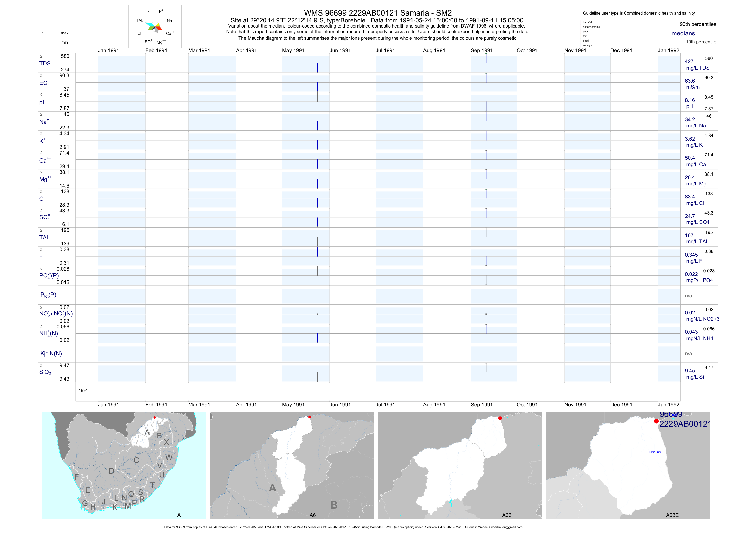
Task: Click the Sep 1991 bottom axis label
Action: tap(482, 405)
